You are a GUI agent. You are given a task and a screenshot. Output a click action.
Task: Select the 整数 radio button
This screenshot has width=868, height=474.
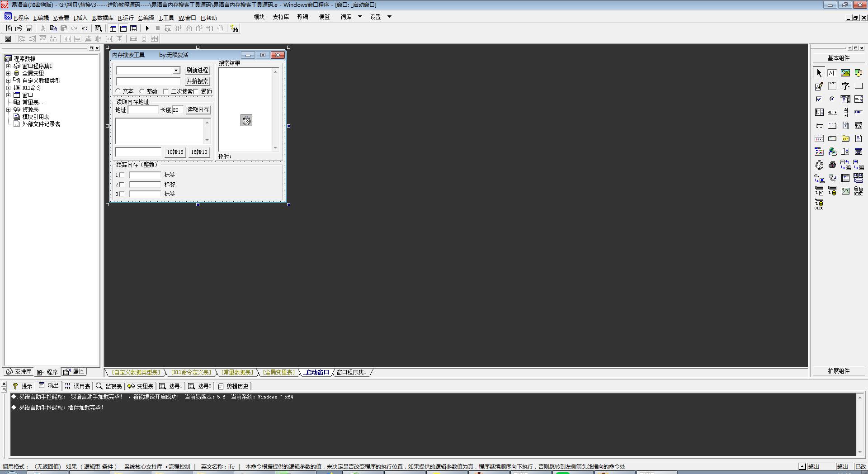click(142, 91)
